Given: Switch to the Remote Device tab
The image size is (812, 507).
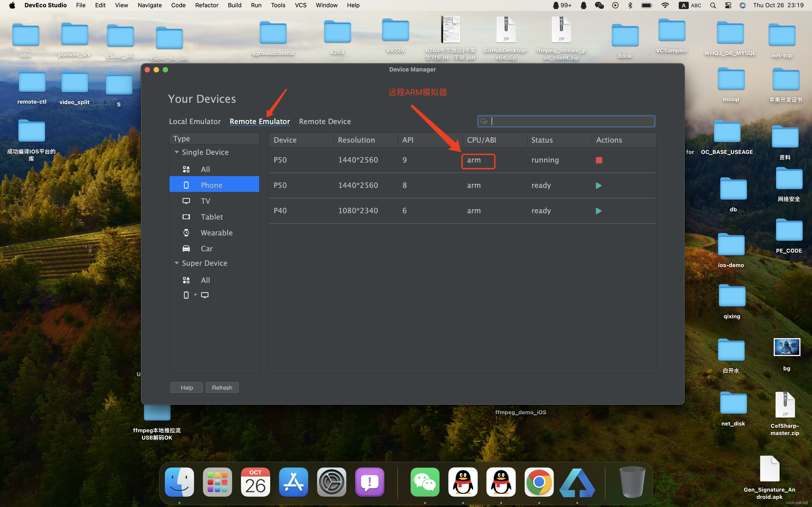Looking at the screenshot, I should [324, 121].
